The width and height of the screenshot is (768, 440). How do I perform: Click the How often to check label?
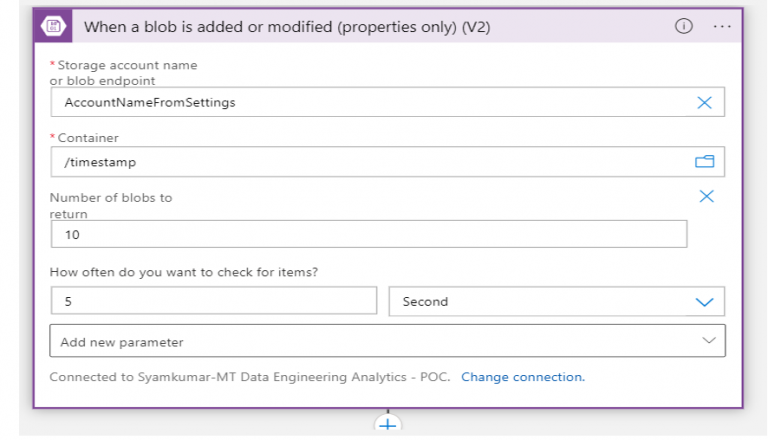click(x=189, y=271)
